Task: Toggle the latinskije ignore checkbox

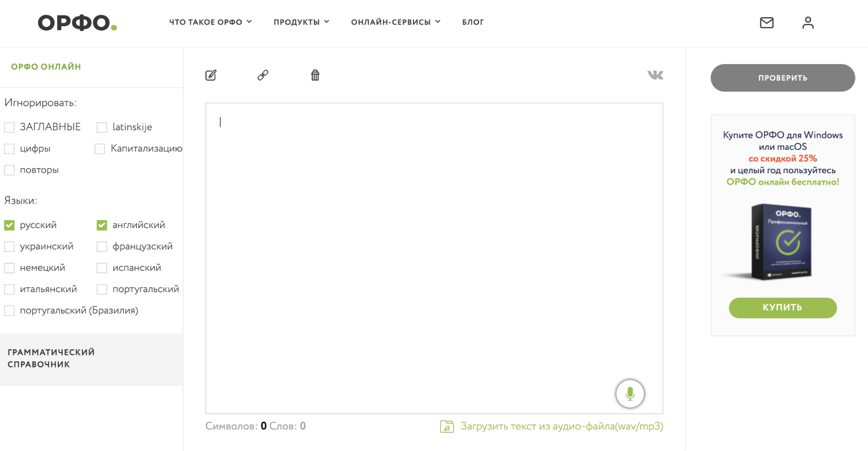Action: pos(102,127)
